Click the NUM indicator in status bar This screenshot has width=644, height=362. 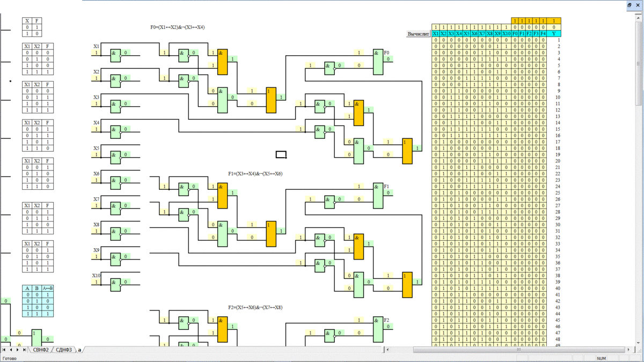pos(601,358)
